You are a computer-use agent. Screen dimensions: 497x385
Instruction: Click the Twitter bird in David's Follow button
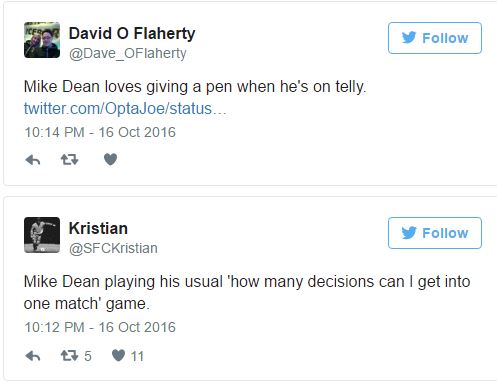tap(409, 38)
